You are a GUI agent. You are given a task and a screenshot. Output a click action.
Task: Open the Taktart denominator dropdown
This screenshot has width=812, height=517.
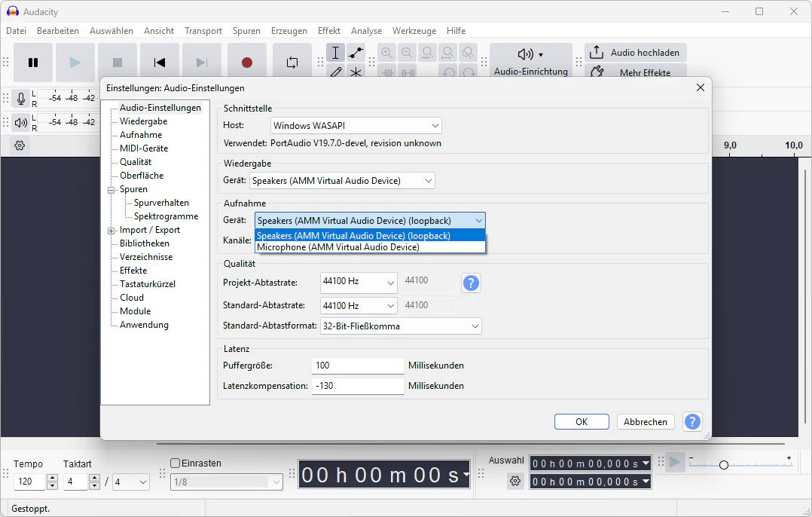(130, 482)
